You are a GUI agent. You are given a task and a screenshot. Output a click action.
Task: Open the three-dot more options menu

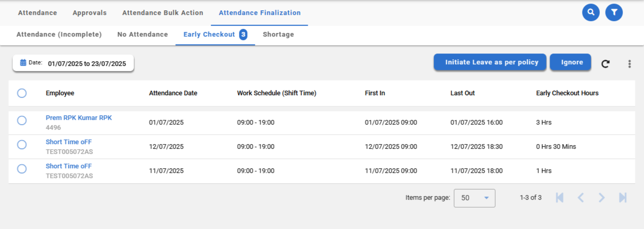pos(629,64)
